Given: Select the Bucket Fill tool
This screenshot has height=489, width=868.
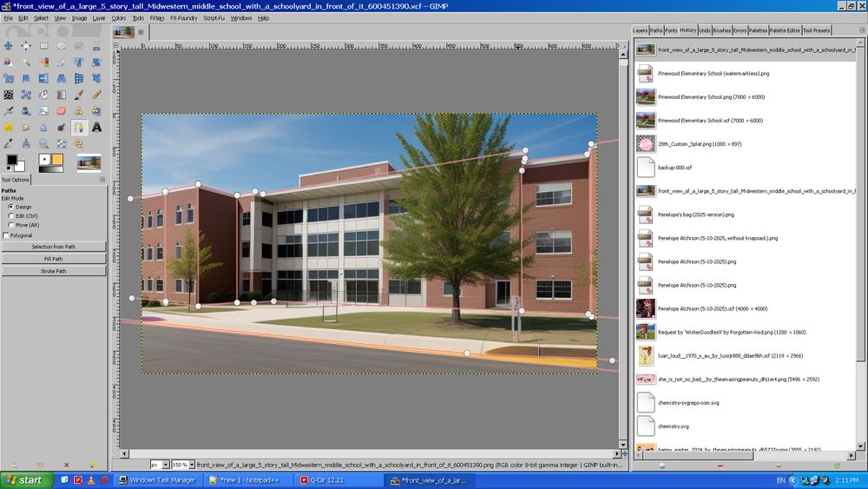Looking at the screenshot, I should click(43, 95).
